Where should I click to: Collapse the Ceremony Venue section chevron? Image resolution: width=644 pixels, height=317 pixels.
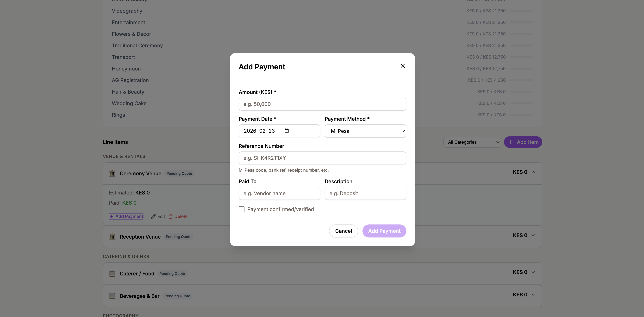tap(533, 172)
